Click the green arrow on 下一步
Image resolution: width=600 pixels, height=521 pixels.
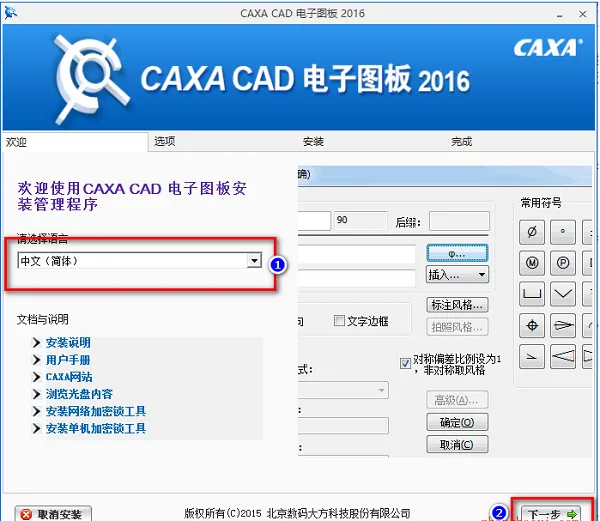(571, 514)
